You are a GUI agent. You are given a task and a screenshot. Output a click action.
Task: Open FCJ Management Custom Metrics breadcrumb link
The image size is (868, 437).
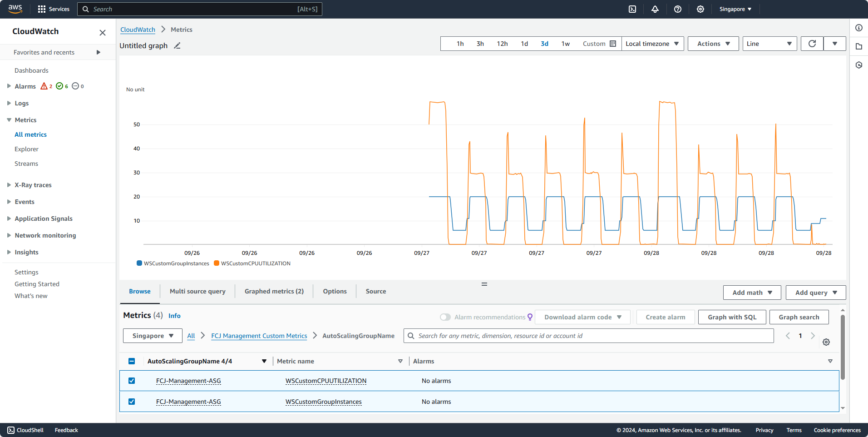pos(259,336)
